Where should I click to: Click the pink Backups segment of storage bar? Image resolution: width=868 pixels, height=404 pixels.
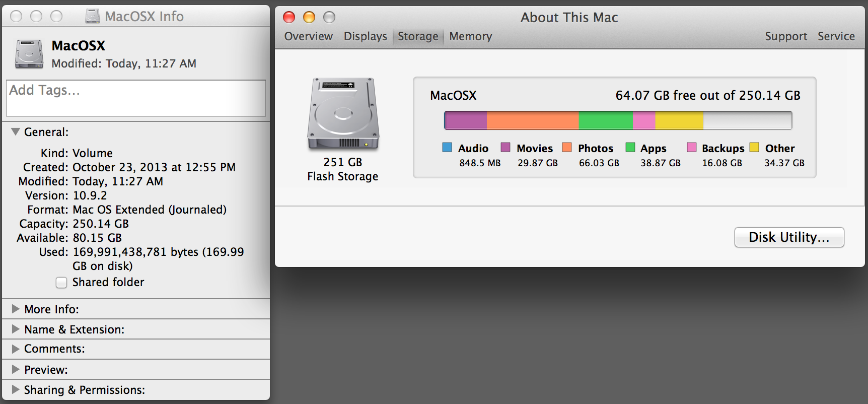click(644, 120)
